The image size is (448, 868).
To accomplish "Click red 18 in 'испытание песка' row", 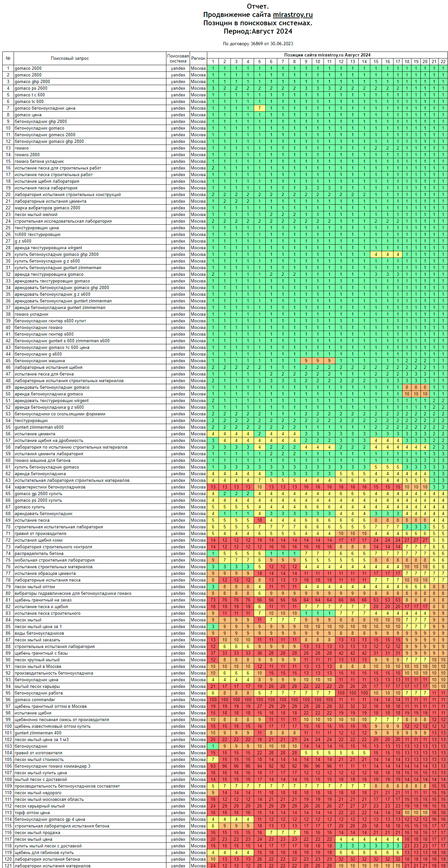I will (259, 521).
